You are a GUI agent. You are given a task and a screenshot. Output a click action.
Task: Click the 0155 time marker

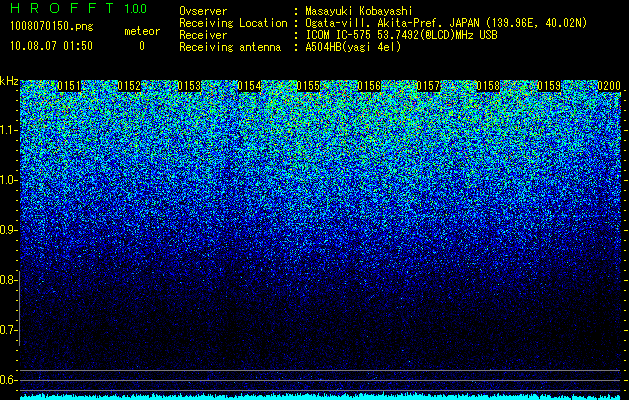tap(308, 86)
